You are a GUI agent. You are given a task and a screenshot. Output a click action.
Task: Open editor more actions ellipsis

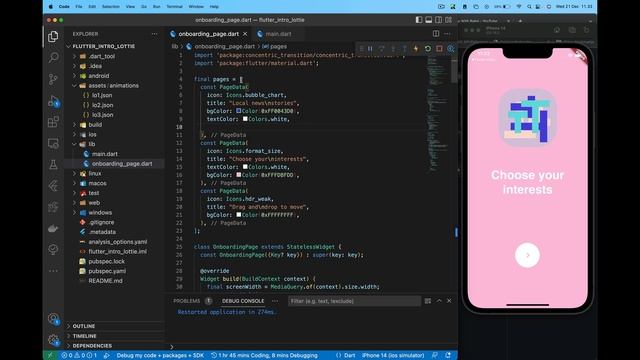point(447,33)
